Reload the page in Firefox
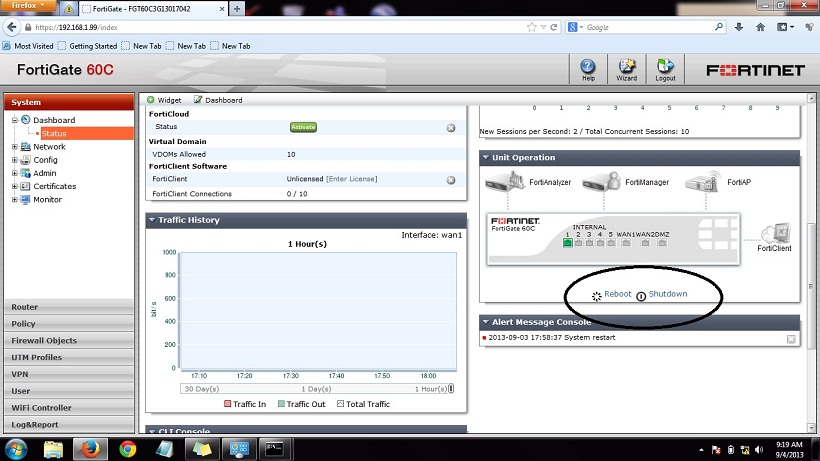Viewport: 820px width, 461px height. [x=554, y=27]
